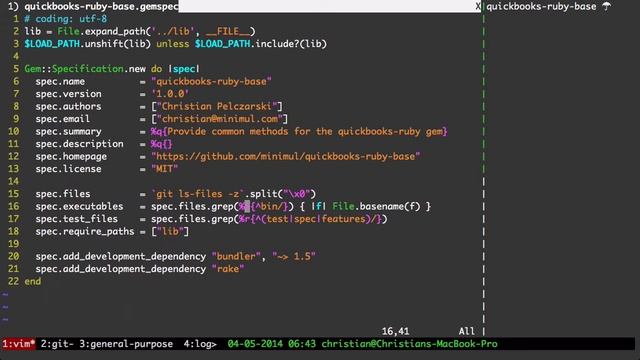
Task: Click the 'unless' keyword on line 3
Action: click(173, 44)
